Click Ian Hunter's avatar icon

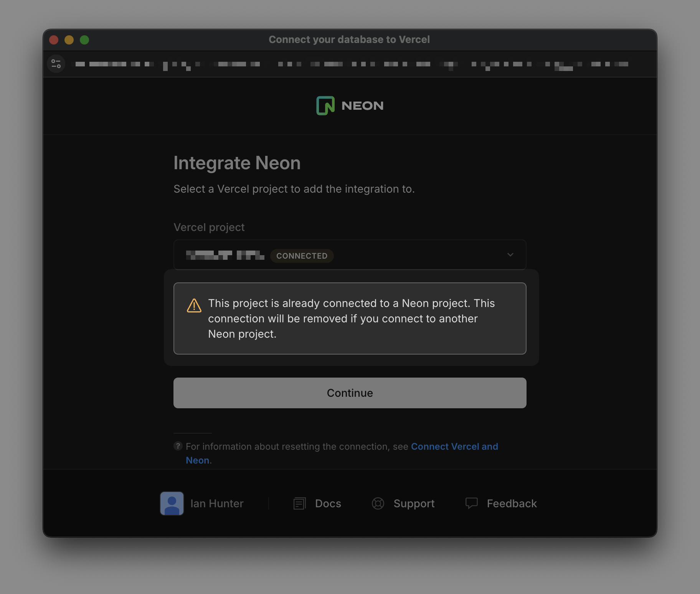(172, 503)
